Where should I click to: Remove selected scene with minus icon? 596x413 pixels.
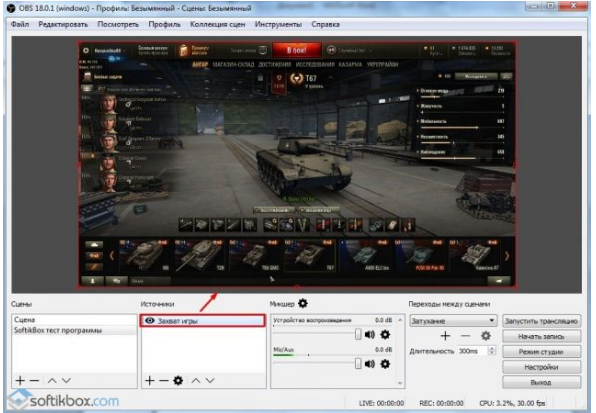[35, 380]
